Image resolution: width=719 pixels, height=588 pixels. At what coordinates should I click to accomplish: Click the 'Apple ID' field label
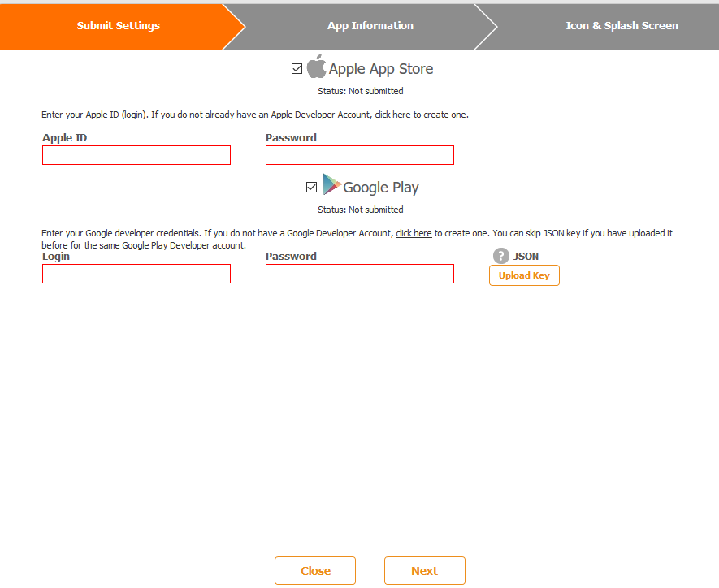coord(65,137)
